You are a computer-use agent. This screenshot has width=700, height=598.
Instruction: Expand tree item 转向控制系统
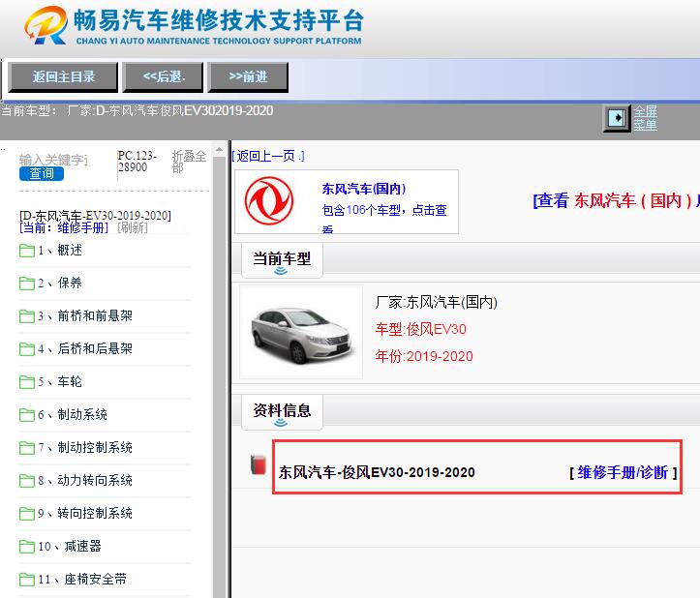95,513
